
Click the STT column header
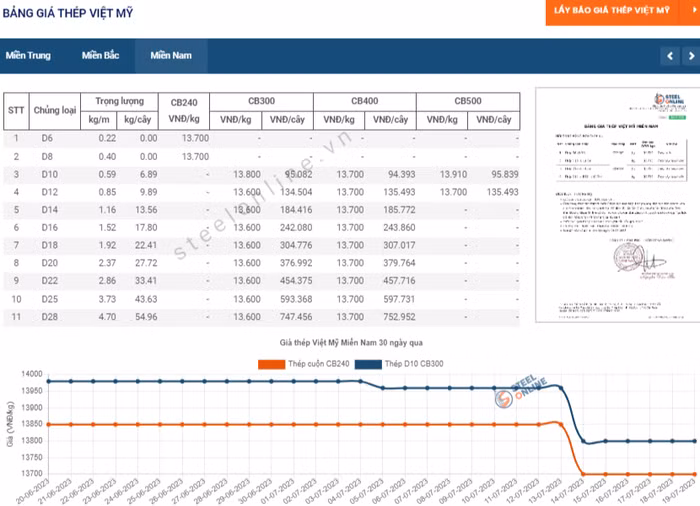pos(16,110)
